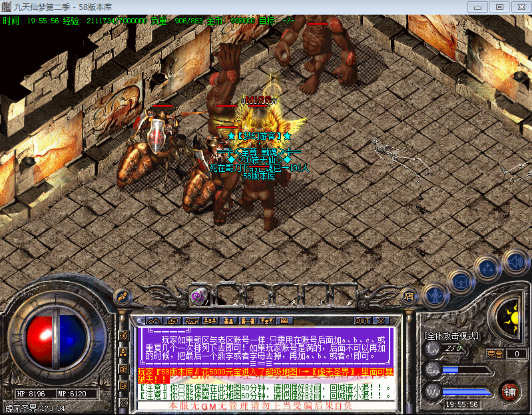The height and width of the screenshot is (415, 532).
Task: Open the 店 shop round button
Action: [409, 296]
